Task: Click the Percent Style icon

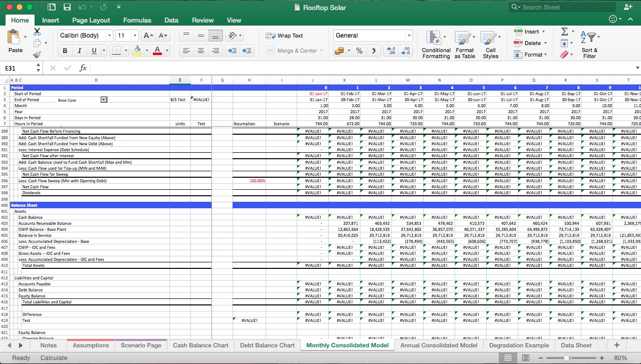Action: (x=358, y=51)
